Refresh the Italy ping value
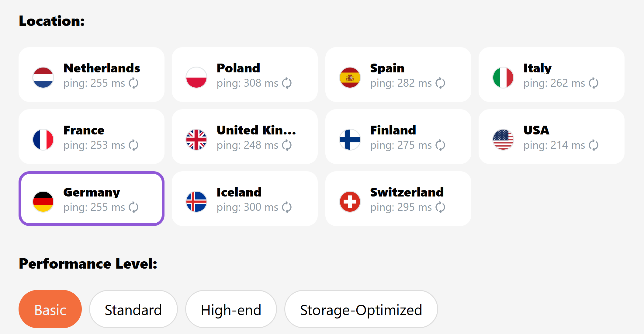 coord(594,83)
